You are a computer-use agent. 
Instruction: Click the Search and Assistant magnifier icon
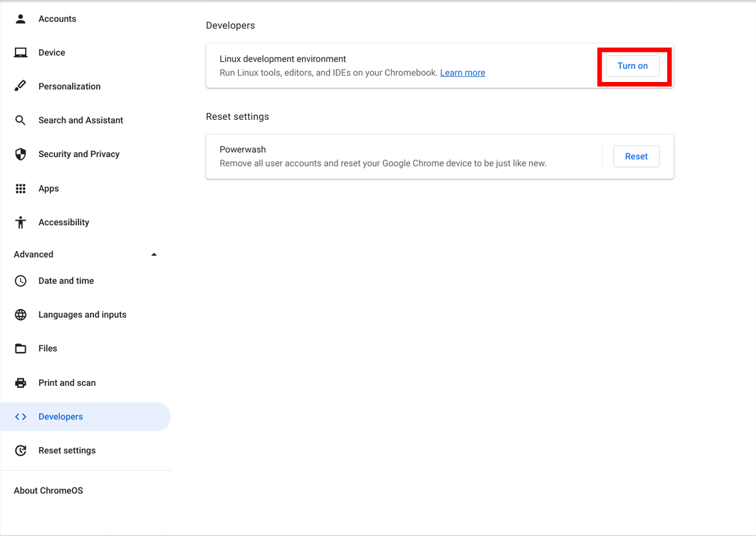20,120
